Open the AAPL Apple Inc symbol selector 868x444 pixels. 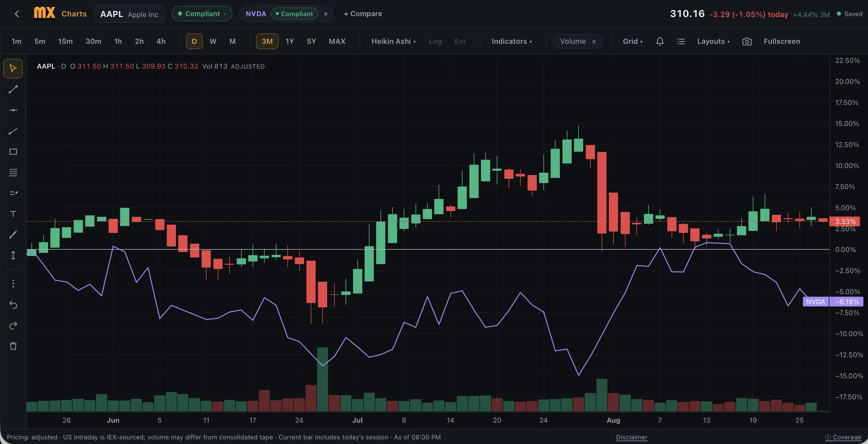129,14
